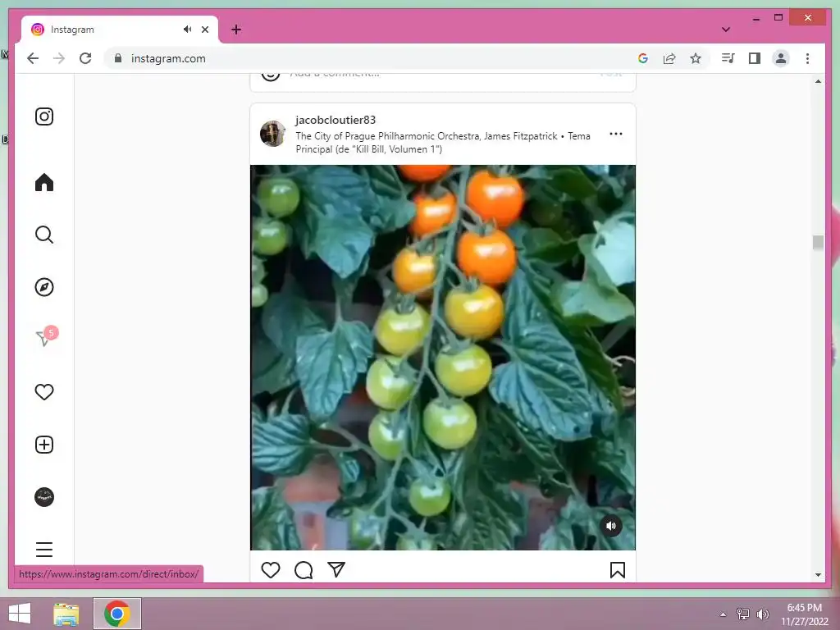Image resolution: width=840 pixels, height=630 pixels.
Task: Open Search in Instagram sidebar
Action: pos(44,235)
